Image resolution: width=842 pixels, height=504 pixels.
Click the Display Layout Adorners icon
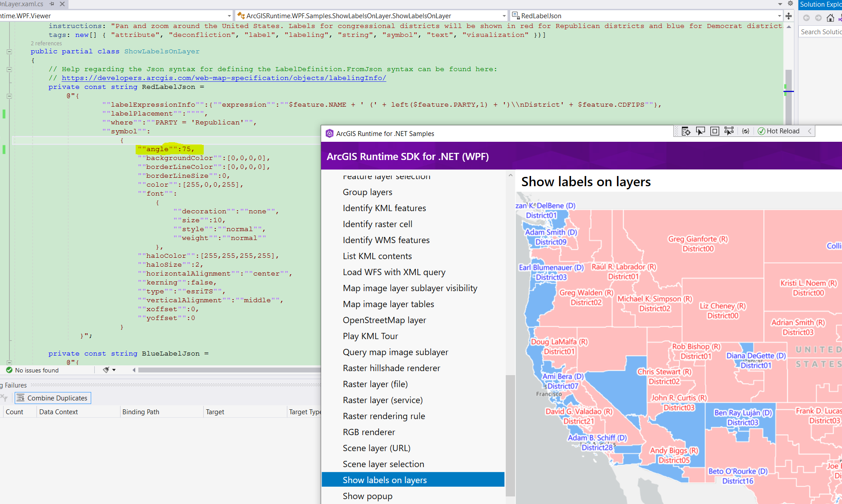(714, 131)
